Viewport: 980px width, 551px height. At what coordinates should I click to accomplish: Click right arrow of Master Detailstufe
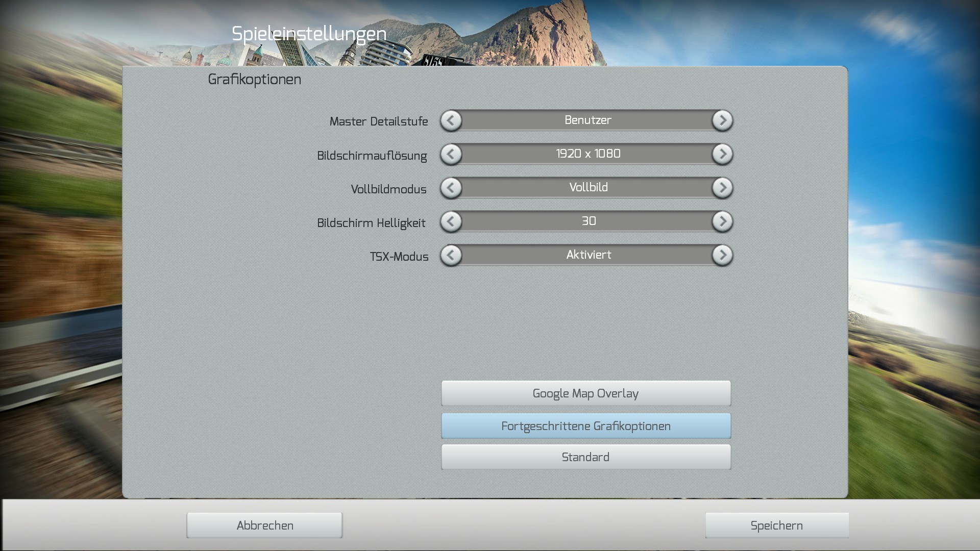coord(722,121)
